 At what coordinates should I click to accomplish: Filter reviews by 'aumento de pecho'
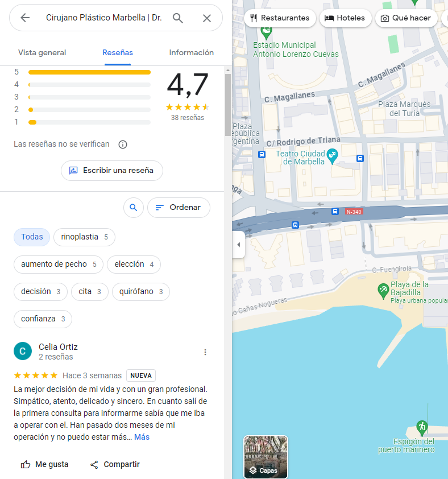[x=59, y=265]
